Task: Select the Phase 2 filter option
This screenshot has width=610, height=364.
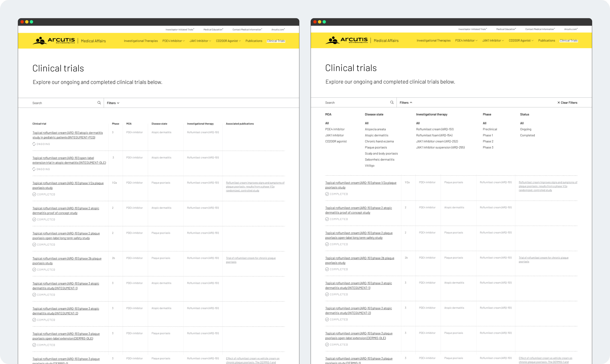Action: [488, 141]
